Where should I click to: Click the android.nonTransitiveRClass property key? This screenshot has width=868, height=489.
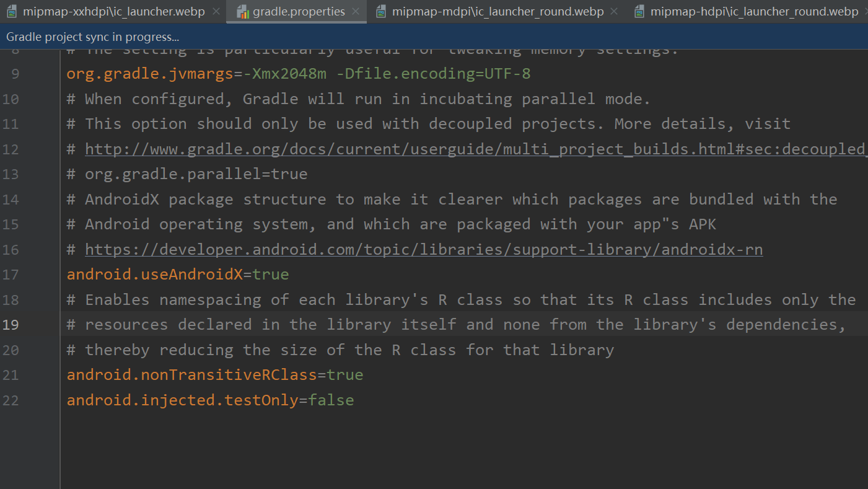pyautogui.click(x=192, y=375)
